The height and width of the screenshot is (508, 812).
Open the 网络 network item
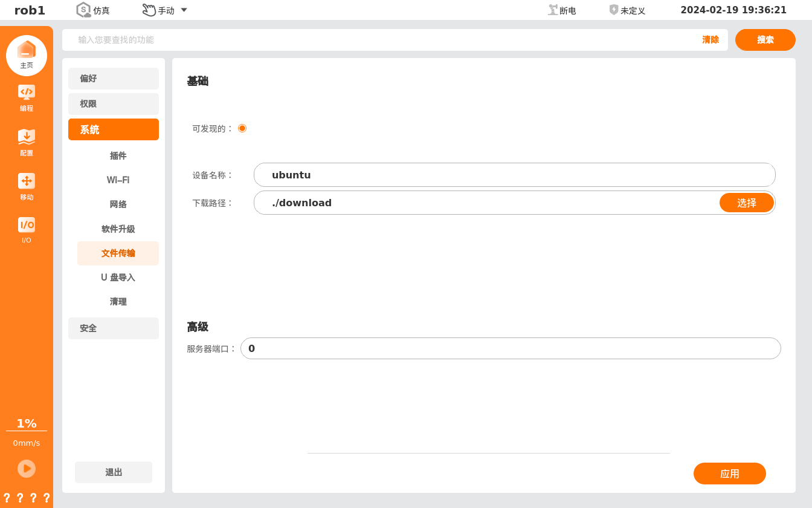click(118, 204)
